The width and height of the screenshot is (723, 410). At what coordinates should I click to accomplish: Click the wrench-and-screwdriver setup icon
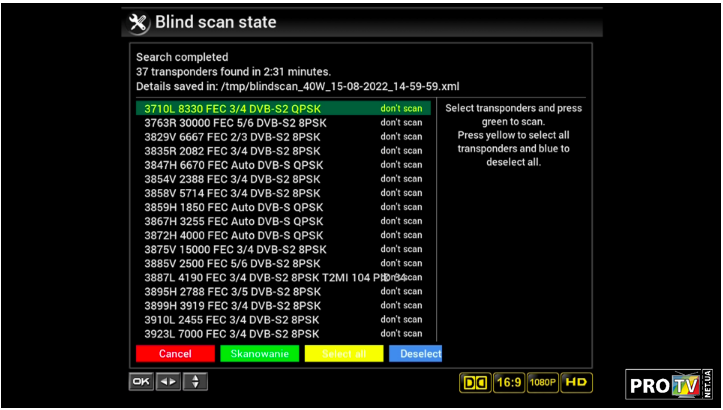pyautogui.click(x=139, y=22)
